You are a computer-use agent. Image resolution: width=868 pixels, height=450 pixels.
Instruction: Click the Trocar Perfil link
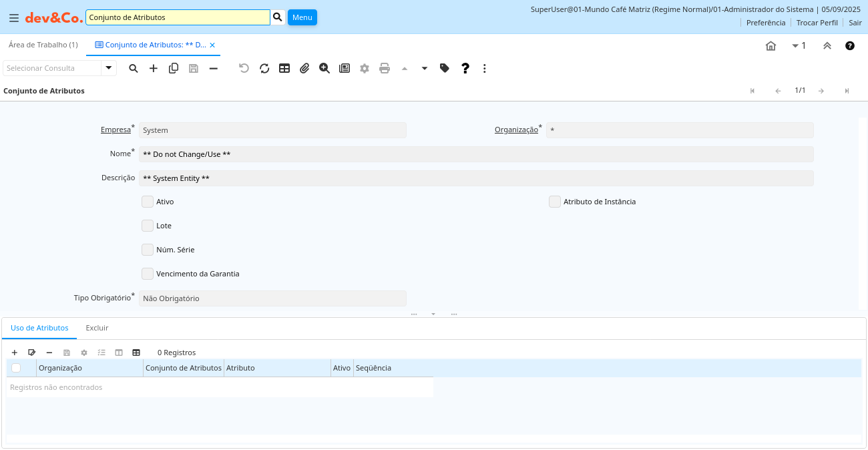(x=817, y=23)
